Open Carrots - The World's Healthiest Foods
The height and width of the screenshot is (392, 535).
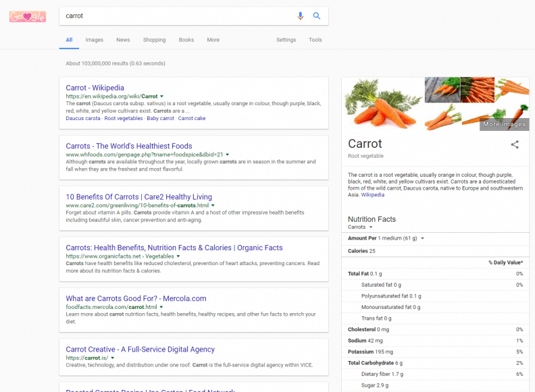[129, 146]
